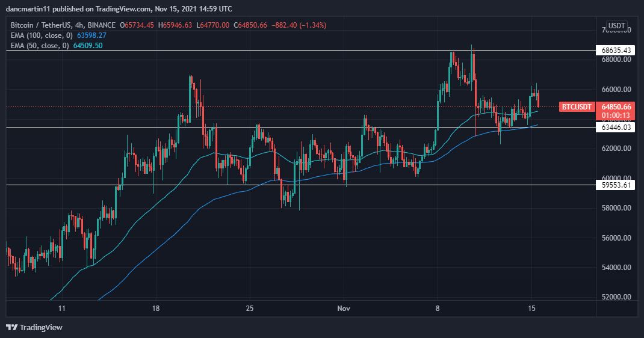Click the 52000.00 price axis label
Image resolution: width=644 pixels, height=338 pixels.
coord(616,297)
